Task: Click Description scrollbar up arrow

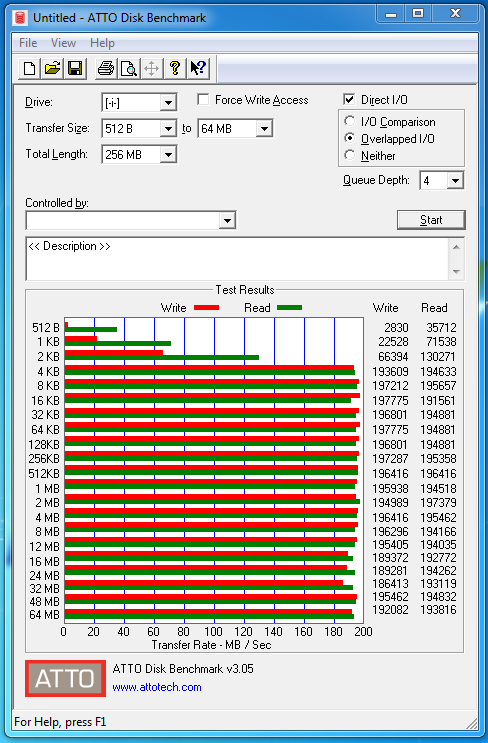Action: (456, 247)
